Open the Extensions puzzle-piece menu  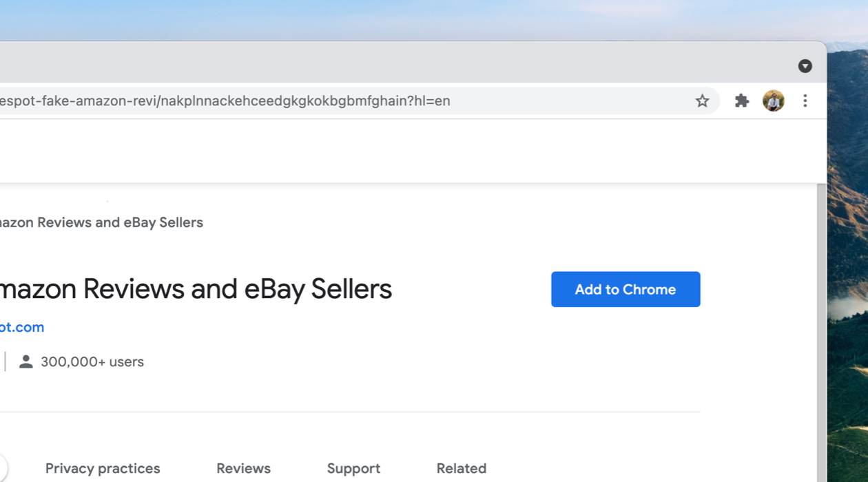click(x=742, y=101)
